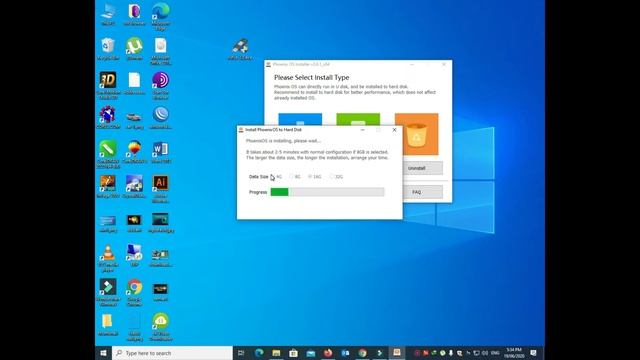The image size is (640, 360).
Task: Change the ENG input language indicator
Action: coord(495,353)
